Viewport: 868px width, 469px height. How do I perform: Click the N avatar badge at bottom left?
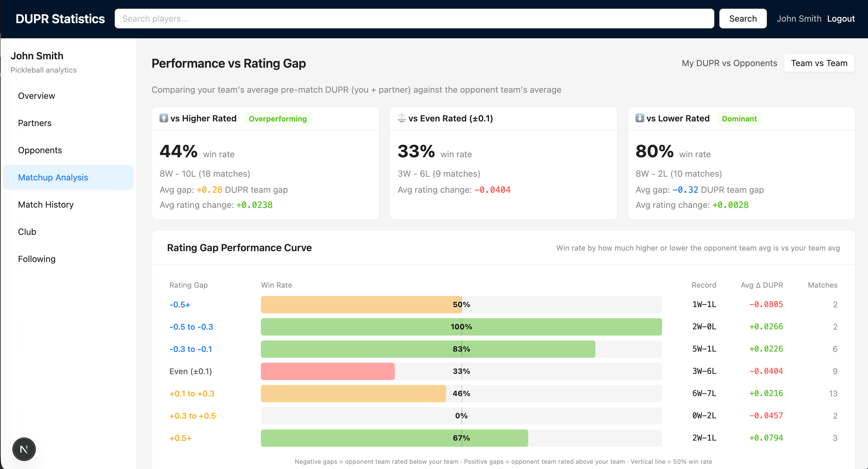point(23,449)
